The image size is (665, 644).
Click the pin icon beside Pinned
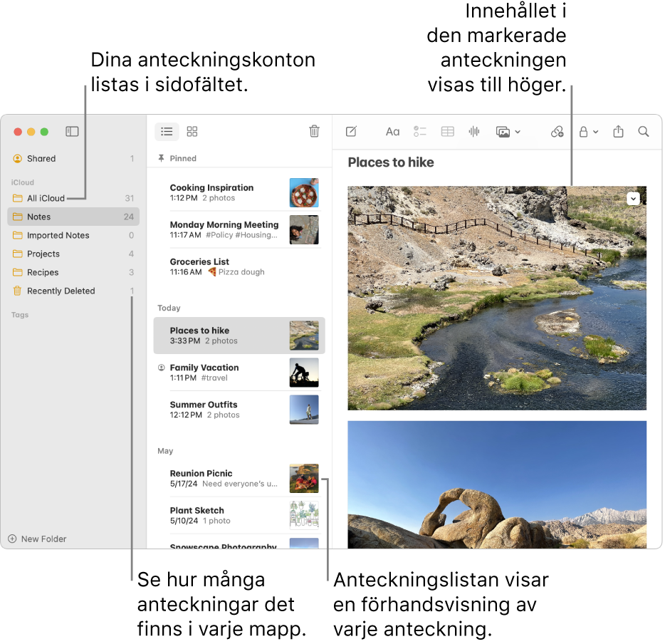click(x=161, y=158)
